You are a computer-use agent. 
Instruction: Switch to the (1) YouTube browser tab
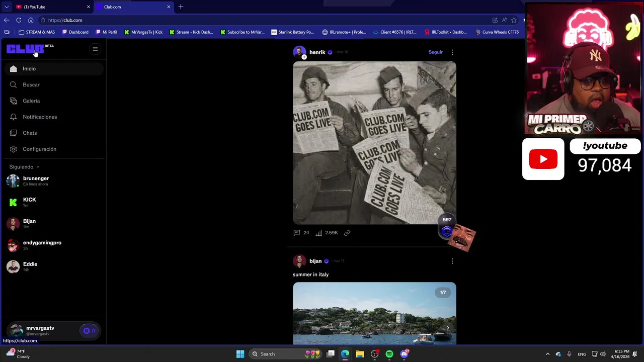pyautogui.click(x=52, y=7)
